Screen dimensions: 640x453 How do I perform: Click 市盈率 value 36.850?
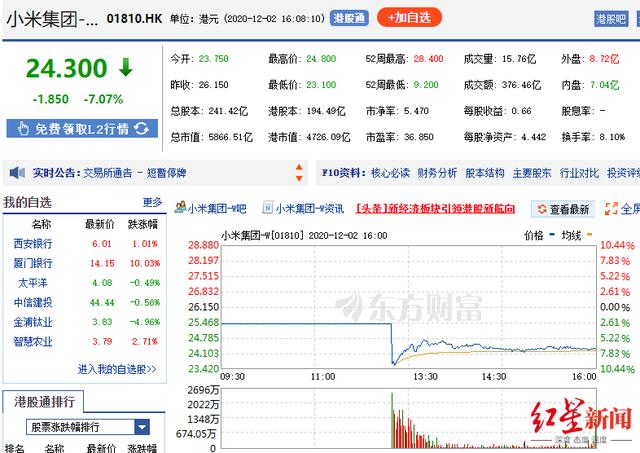coord(419,137)
